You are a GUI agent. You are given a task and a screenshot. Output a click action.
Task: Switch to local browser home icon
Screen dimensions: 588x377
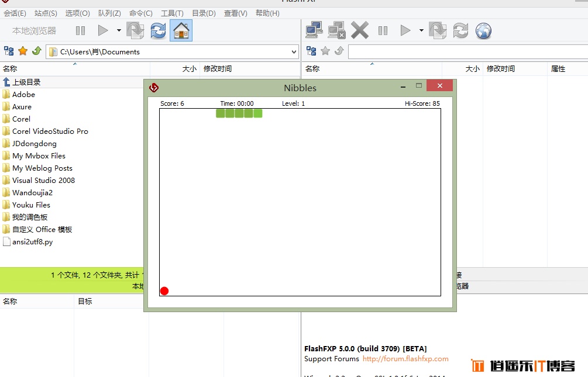(x=181, y=30)
